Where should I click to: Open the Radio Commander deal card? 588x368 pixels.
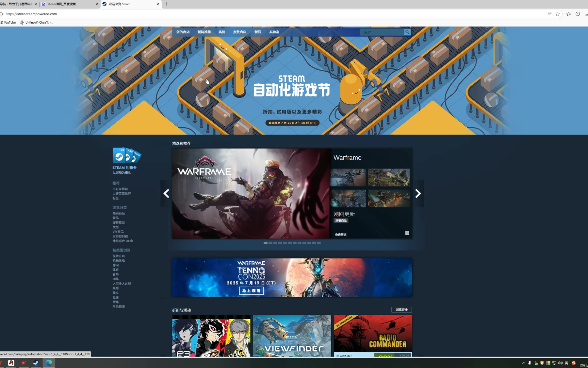[x=373, y=336]
